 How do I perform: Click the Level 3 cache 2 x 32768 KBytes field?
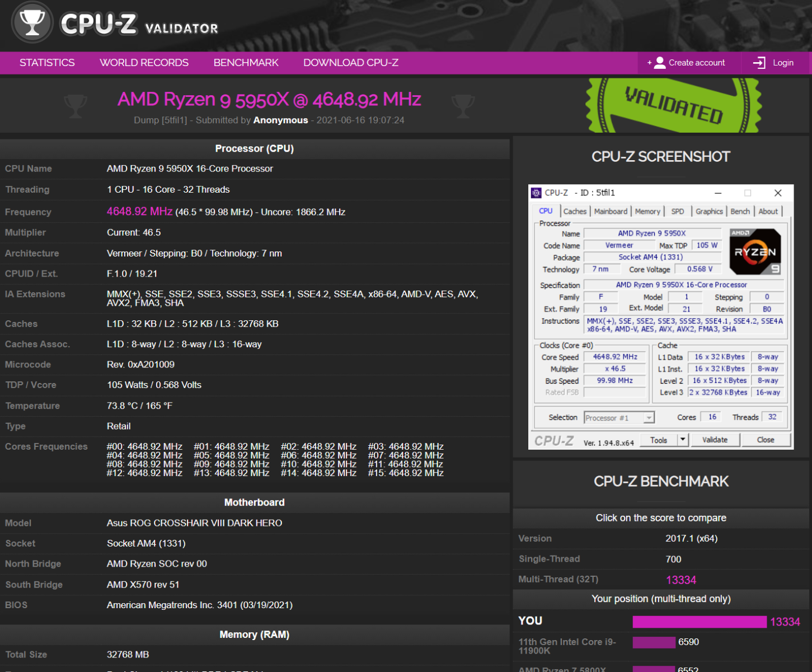click(x=719, y=392)
